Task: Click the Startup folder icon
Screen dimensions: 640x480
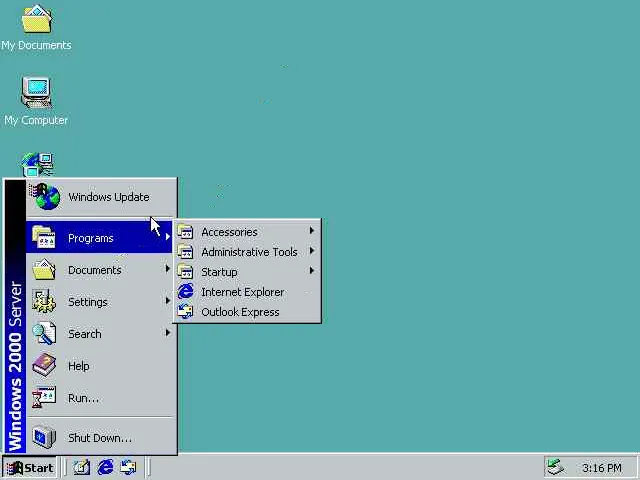Action: pos(185,272)
